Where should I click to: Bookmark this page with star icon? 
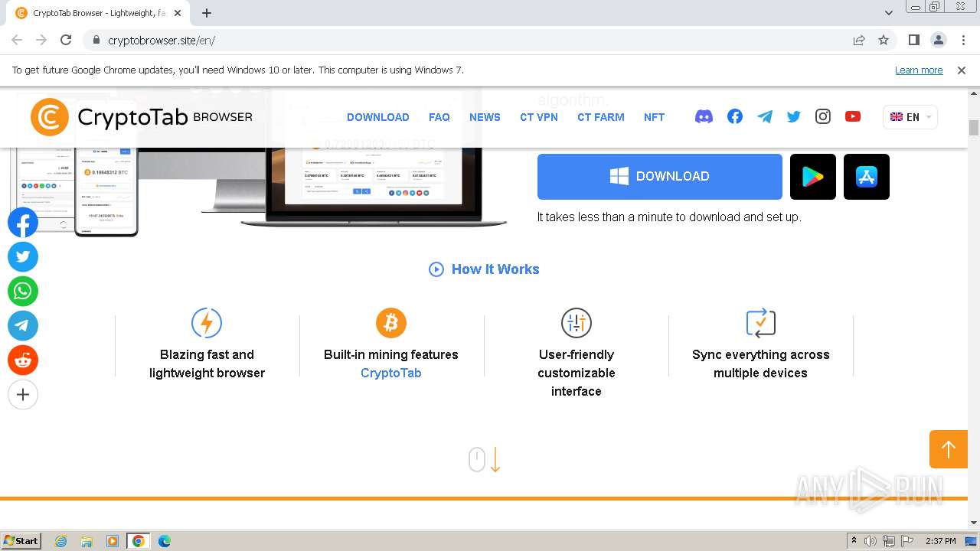[x=884, y=41]
